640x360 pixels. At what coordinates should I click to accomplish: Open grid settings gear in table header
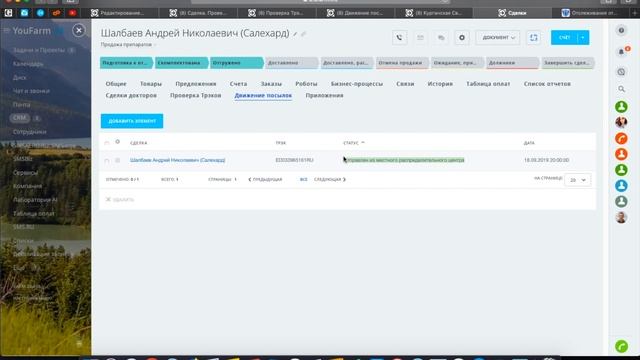pyautogui.click(x=118, y=142)
